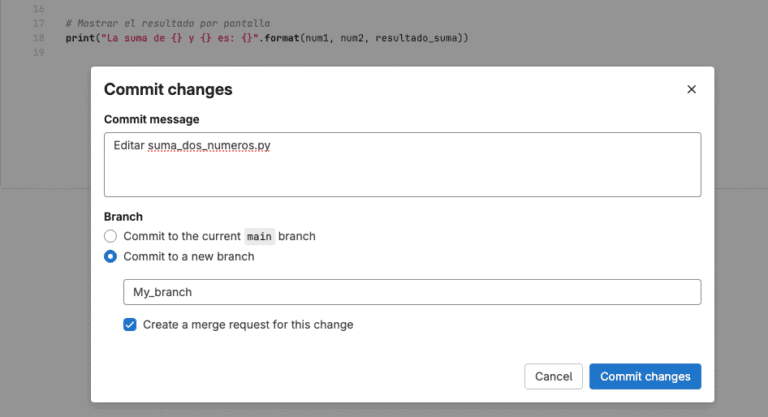This screenshot has height=417, width=768.
Task: Click the print statement on line 18
Action: (x=266, y=38)
